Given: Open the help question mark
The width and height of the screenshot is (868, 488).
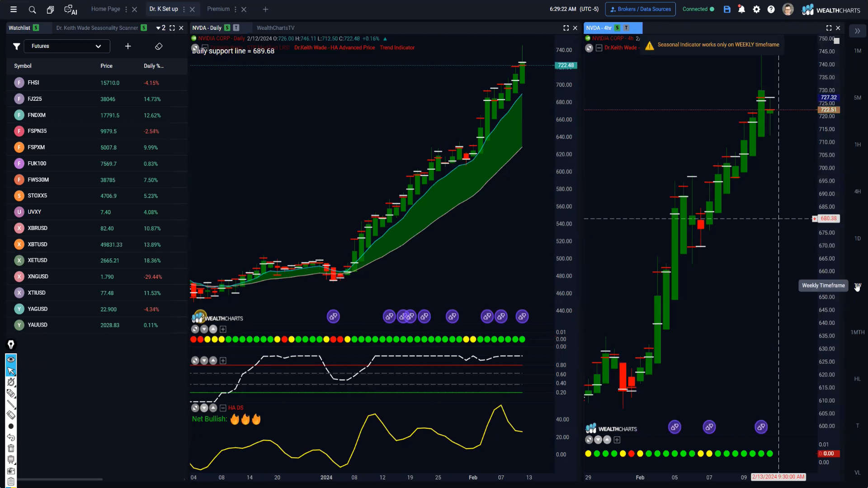Looking at the screenshot, I should click(771, 9).
